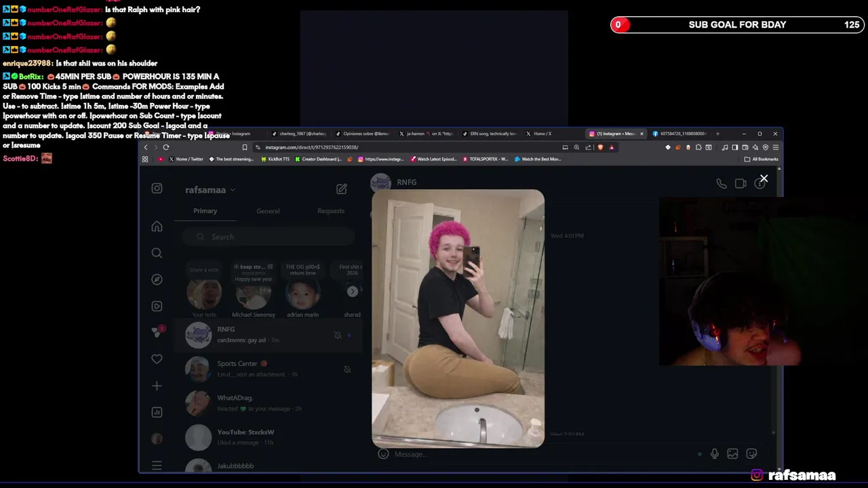Open Search in Instagram sidebar
The width and height of the screenshot is (868, 488).
click(157, 253)
